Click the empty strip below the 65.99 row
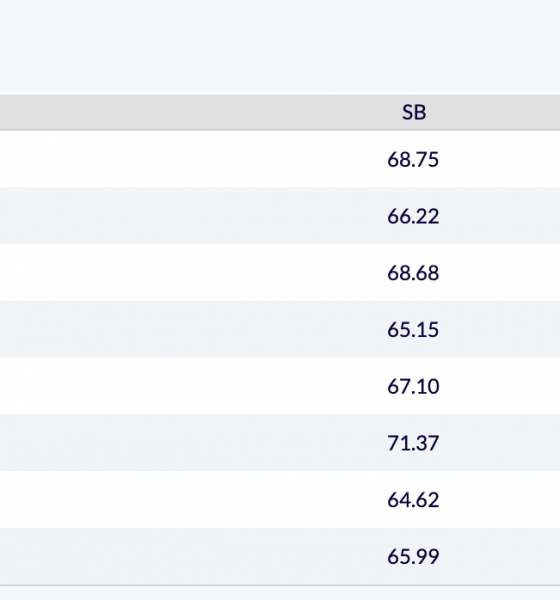 click(280, 593)
